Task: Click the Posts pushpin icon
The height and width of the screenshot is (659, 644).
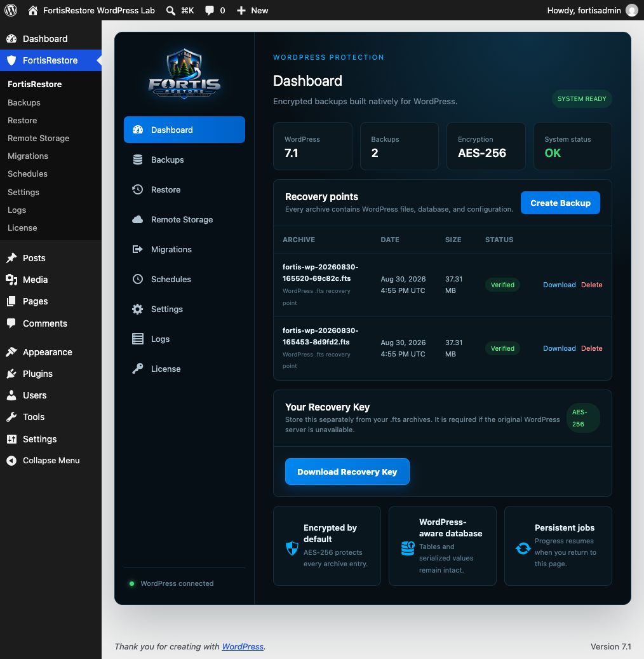Action: [x=11, y=257]
